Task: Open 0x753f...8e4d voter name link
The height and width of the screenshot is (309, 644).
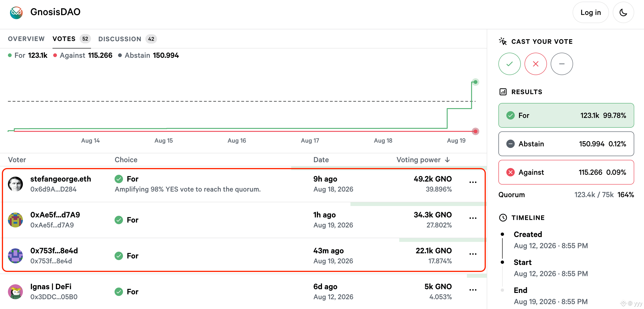Action: click(x=54, y=251)
